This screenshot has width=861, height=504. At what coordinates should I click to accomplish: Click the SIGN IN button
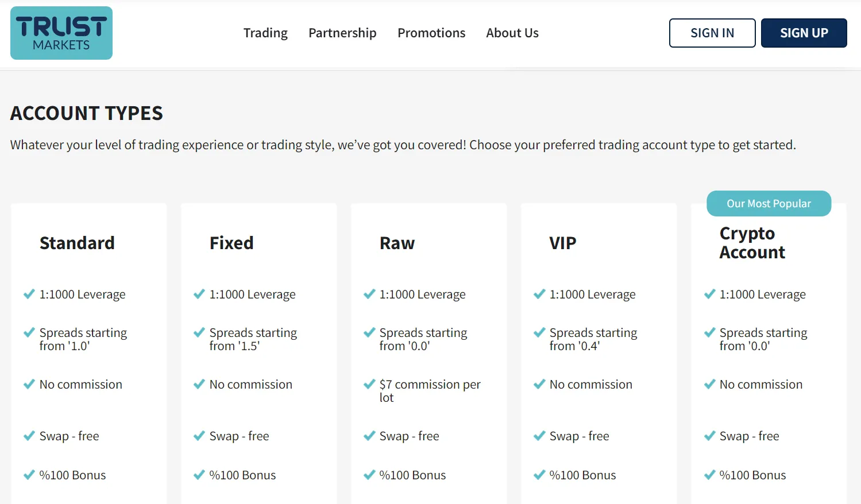click(712, 33)
